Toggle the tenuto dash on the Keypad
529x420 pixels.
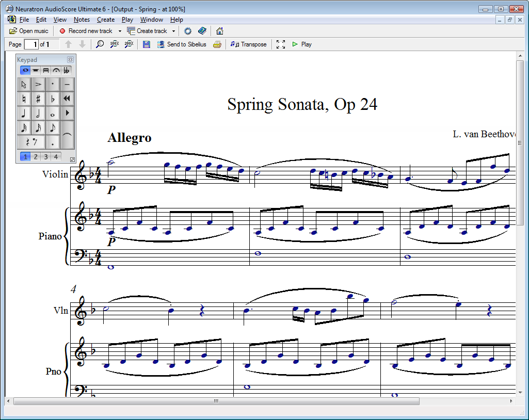[67, 84]
